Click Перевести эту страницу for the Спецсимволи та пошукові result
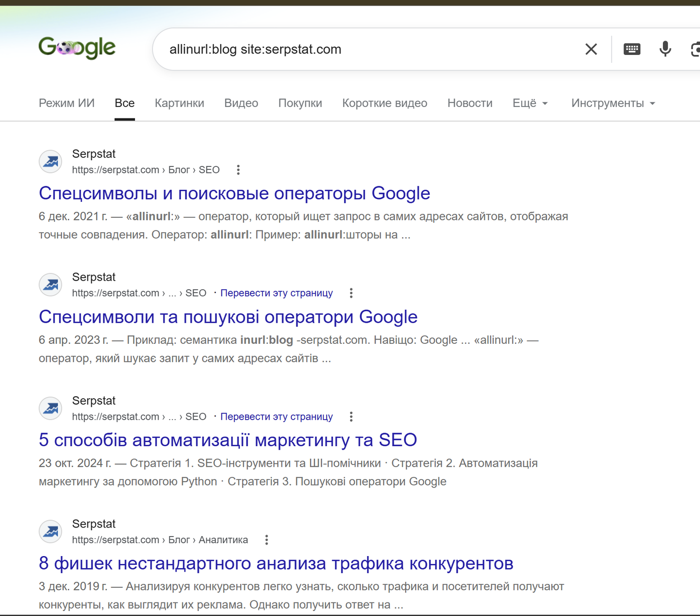Screen dimensions: 700x616 pos(276,293)
